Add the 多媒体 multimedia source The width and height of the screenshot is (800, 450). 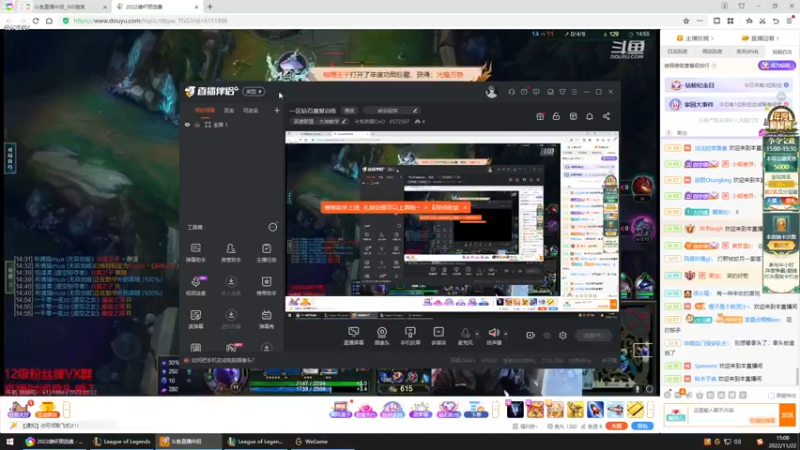tap(438, 336)
